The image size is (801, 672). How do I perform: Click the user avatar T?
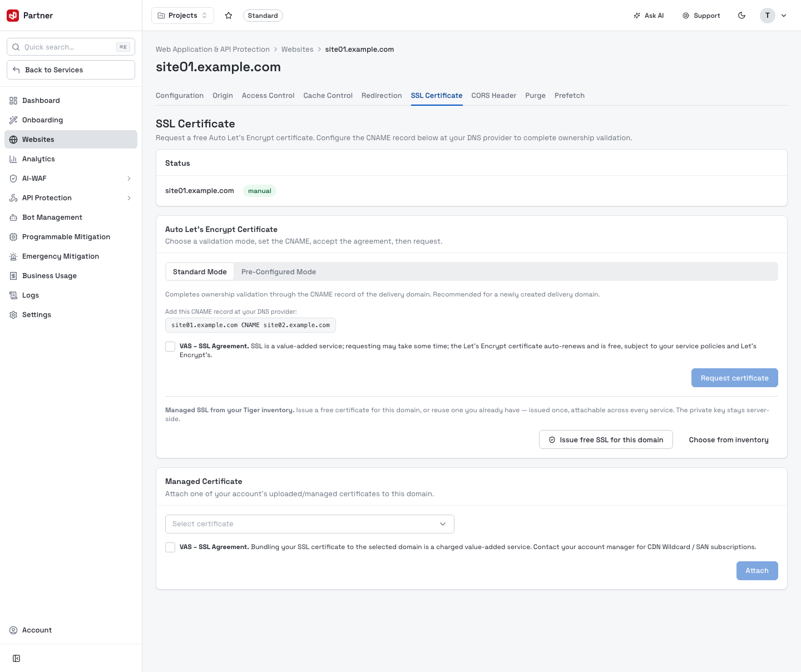[x=768, y=16]
